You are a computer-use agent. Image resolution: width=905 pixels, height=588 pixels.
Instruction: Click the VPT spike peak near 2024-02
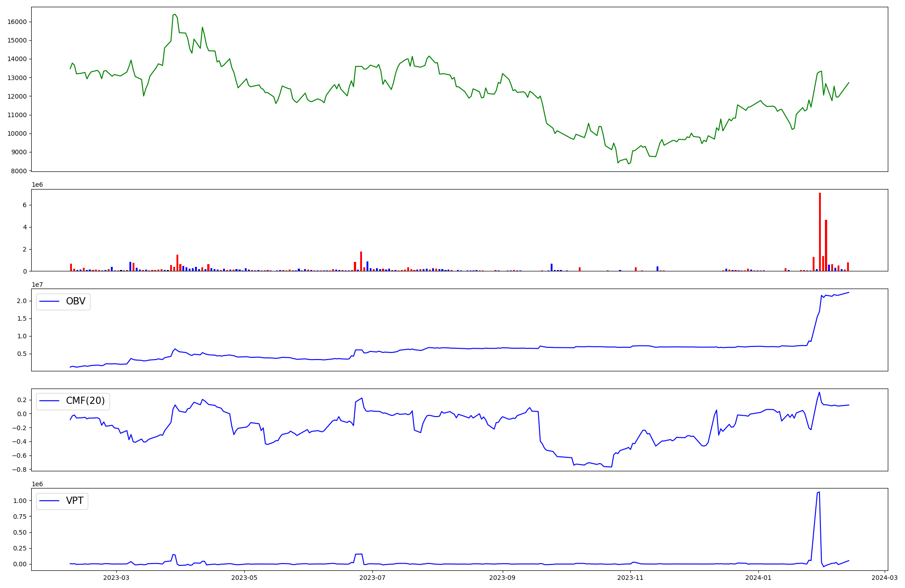pos(819,492)
